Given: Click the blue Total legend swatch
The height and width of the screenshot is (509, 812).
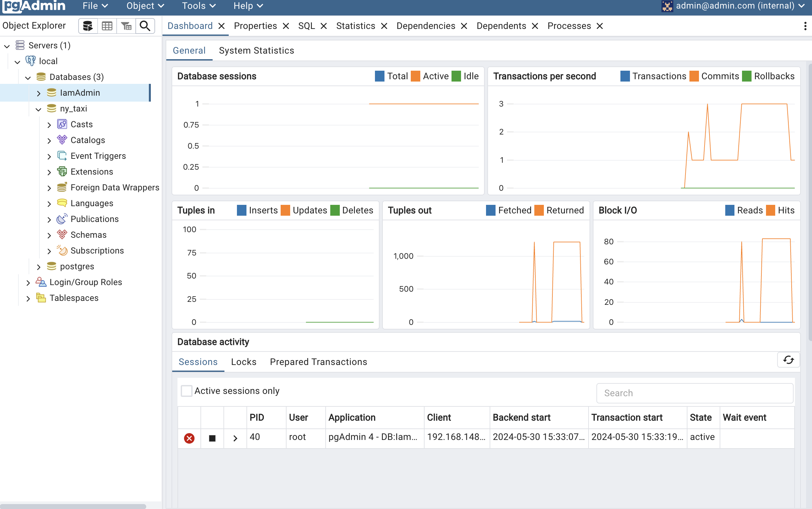Looking at the screenshot, I should tap(380, 76).
